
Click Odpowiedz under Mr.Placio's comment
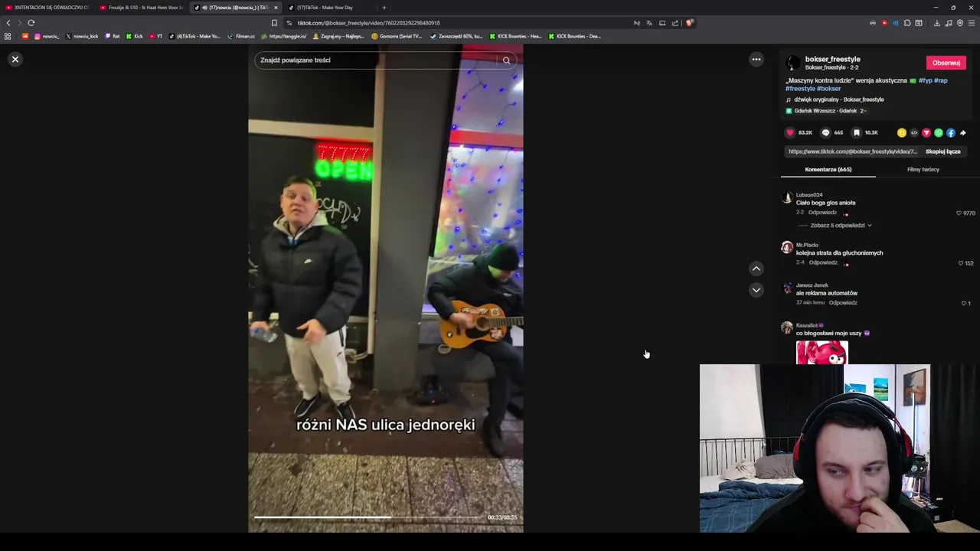tap(823, 262)
